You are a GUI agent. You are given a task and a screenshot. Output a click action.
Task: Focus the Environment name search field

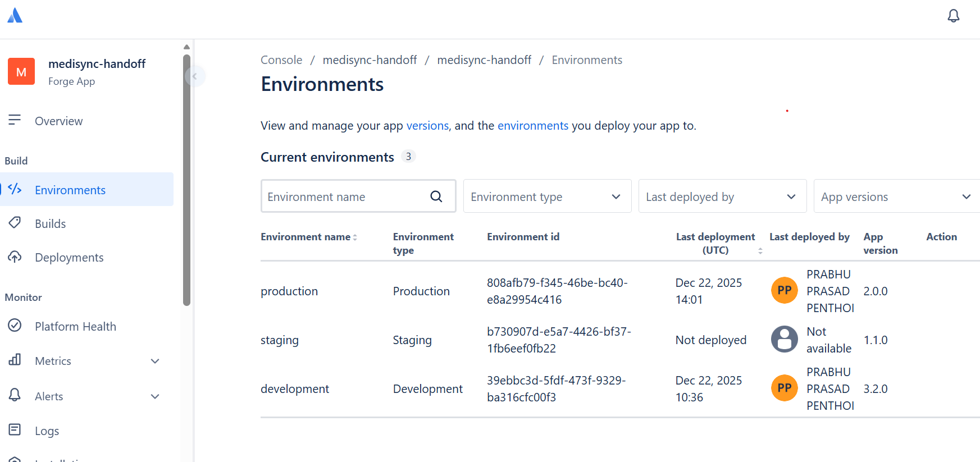[344, 196]
